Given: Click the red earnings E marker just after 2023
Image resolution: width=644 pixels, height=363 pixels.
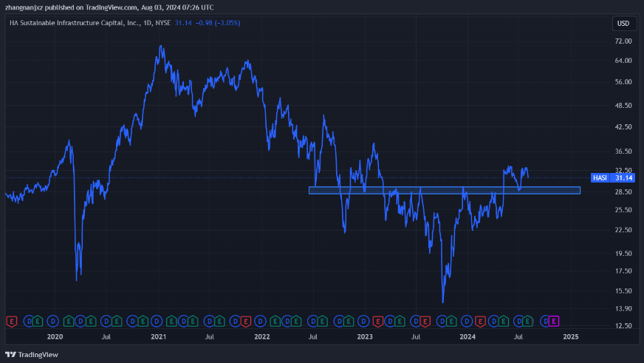Looking at the screenshot, I should tap(378, 321).
